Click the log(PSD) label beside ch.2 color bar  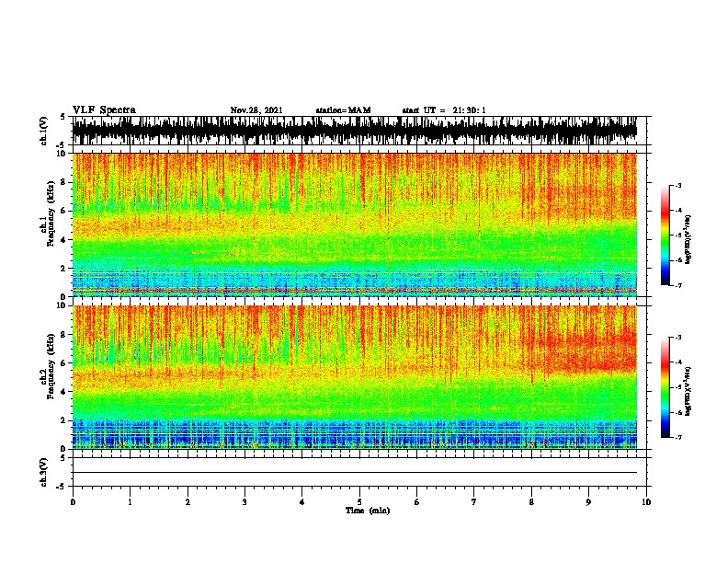(688, 392)
